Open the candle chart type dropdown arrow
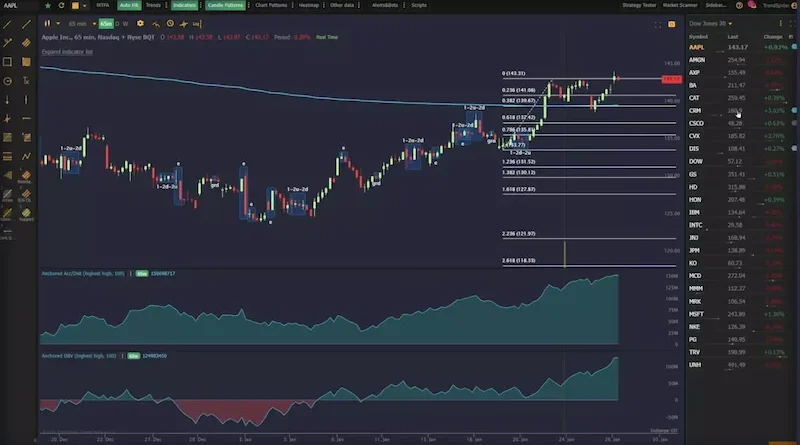 point(58,22)
